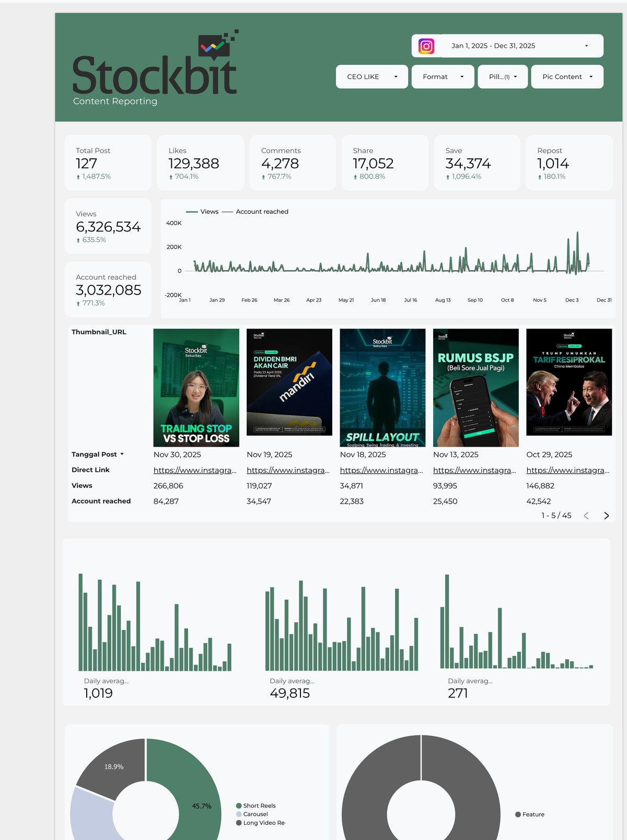This screenshot has width=627, height=840.
Task: Select the Short Reels legend entry
Action: (256, 806)
